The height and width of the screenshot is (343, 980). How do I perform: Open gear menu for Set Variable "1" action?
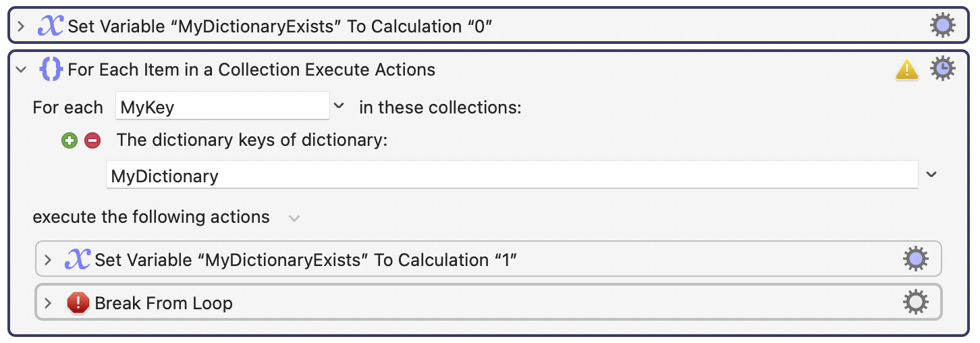pos(915,259)
